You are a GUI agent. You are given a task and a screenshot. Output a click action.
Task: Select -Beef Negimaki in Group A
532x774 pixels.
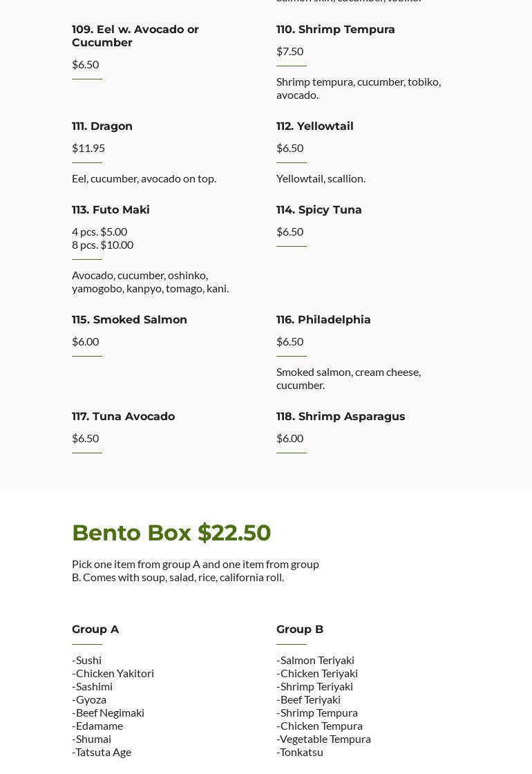tap(108, 712)
